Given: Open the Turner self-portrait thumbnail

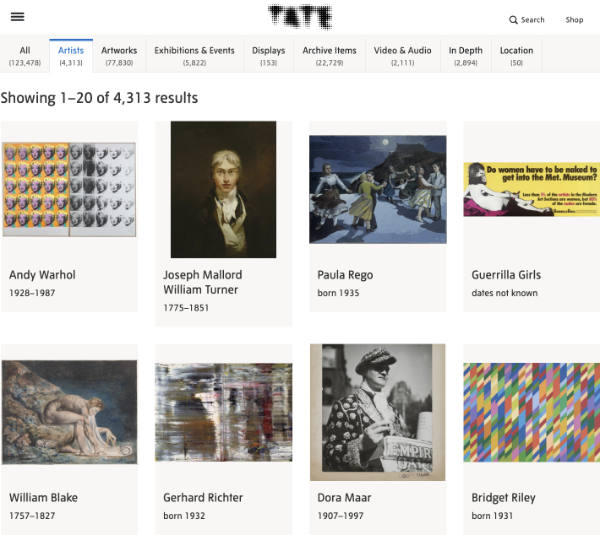Looking at the screenshot, I should 223,189.
